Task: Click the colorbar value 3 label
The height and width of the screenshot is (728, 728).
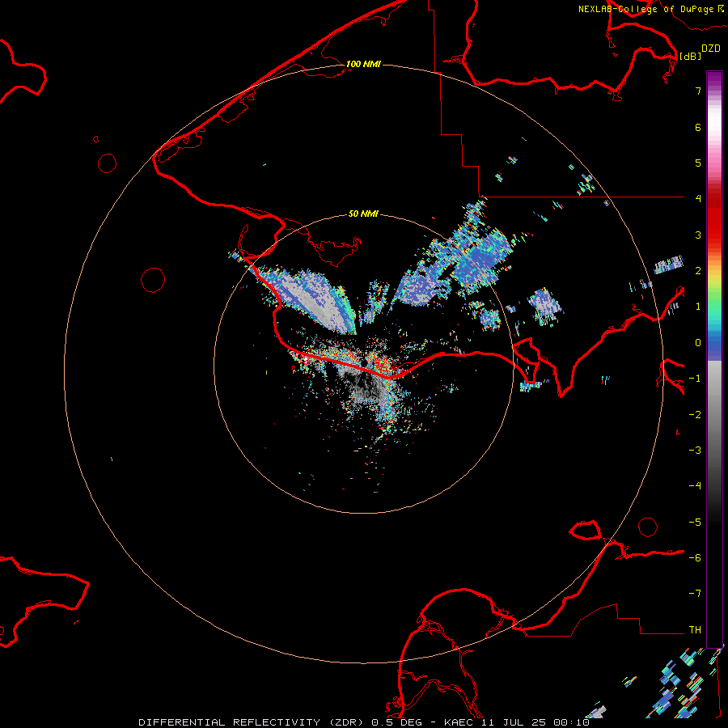Action: click(698, 235)
